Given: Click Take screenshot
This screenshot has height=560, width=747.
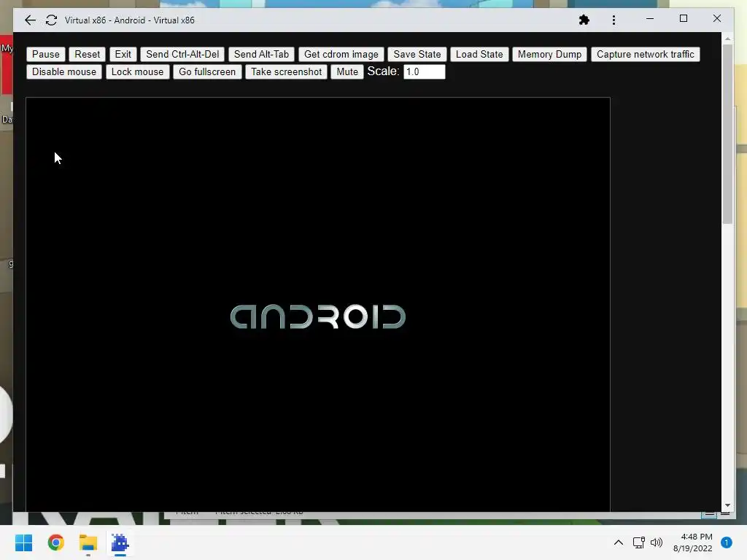Looking at the screenshot, I should [x=286, y=72].
